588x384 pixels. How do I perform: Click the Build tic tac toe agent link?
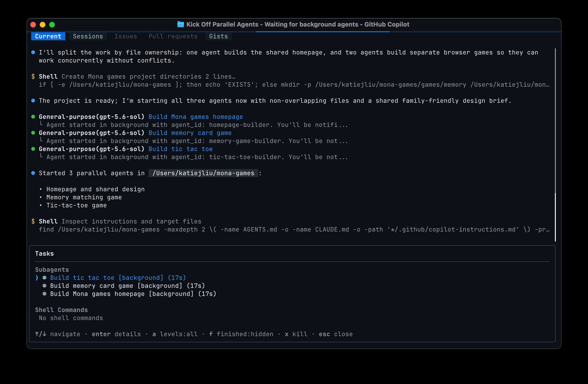[x=180, y=149]
